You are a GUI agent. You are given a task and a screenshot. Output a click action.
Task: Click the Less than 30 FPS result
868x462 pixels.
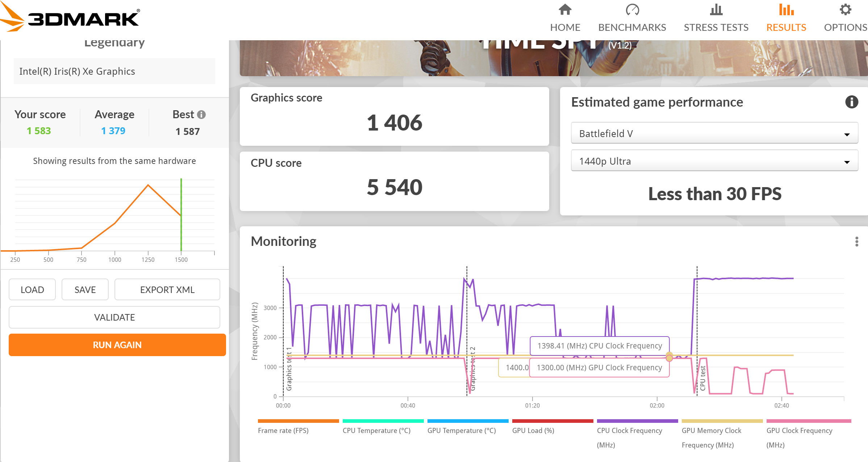coord(715,194)
